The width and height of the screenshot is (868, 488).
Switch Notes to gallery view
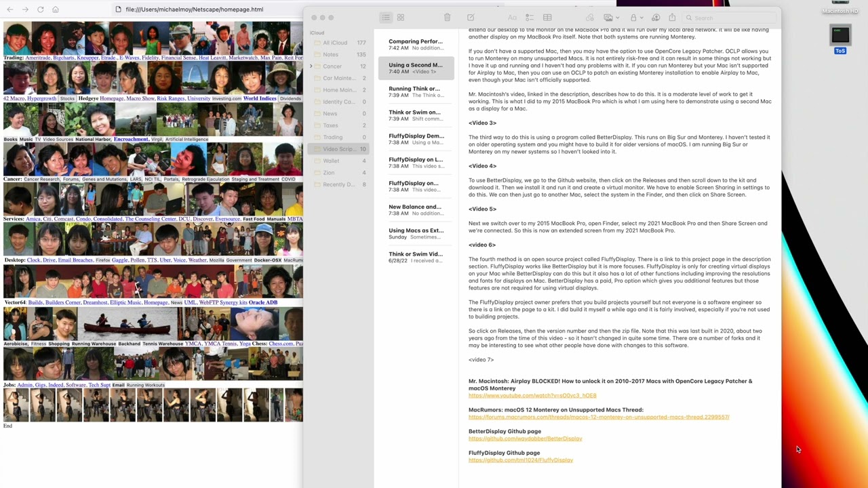pyautogui.click(x=401, y=18)
